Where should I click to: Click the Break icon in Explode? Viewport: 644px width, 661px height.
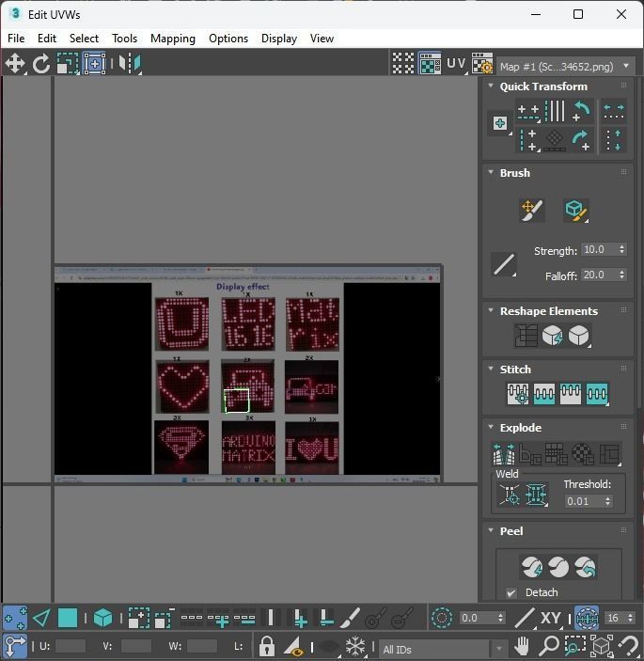tap(504, 453)
